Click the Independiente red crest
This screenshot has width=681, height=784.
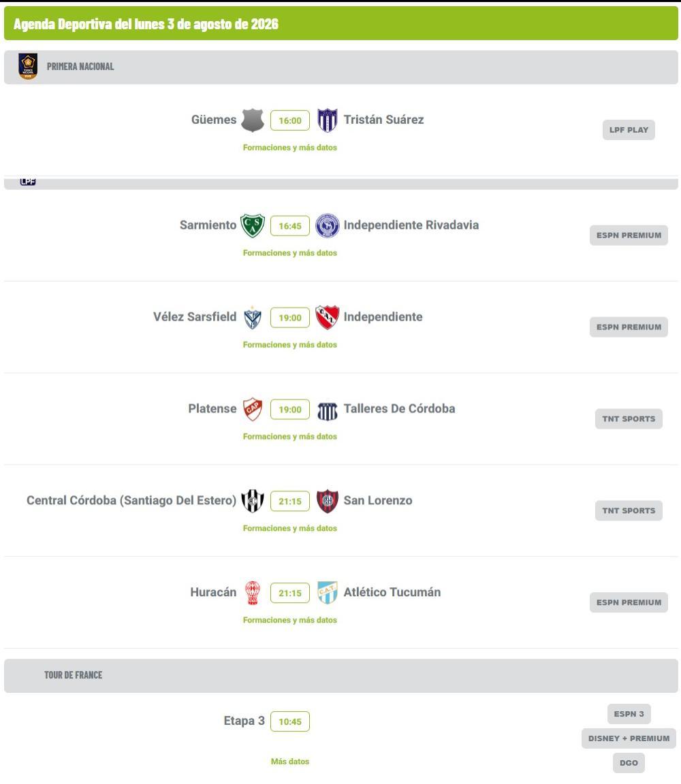[x=328, y=318]
